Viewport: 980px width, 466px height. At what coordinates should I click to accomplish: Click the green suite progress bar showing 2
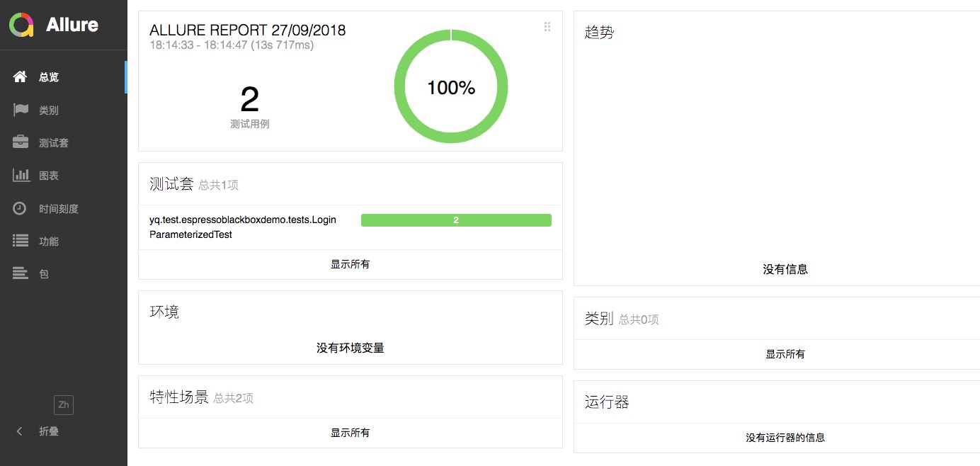[x=456, y=220]
